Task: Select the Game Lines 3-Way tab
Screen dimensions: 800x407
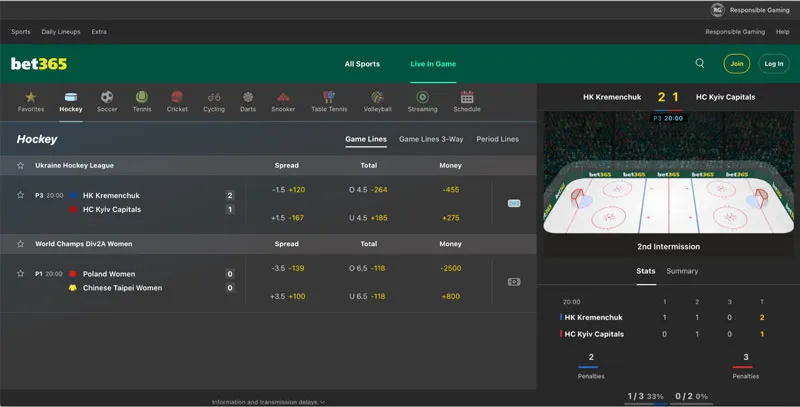Action: [x=431, y=139]
